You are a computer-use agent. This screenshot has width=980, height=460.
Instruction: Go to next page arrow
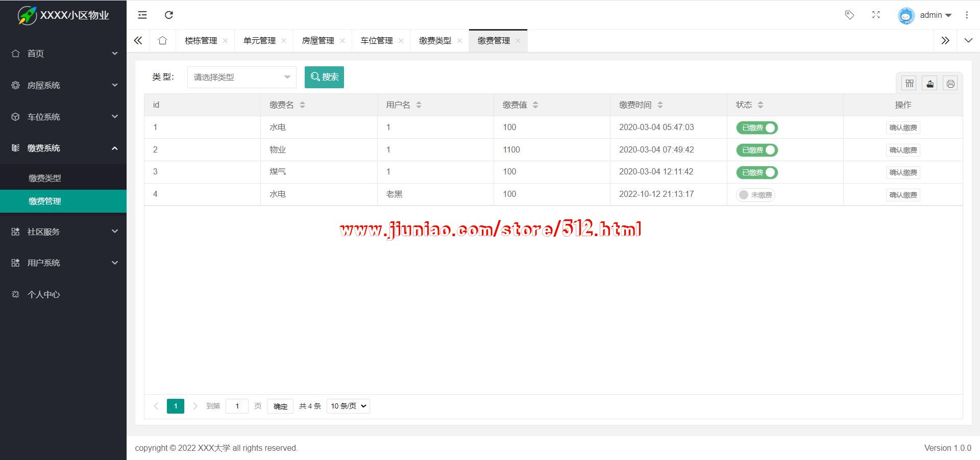[x=195, y=406]
